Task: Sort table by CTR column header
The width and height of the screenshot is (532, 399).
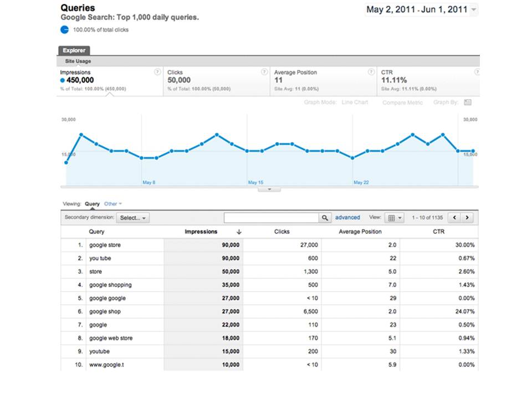Action: pyautogui.click(x=438, y=232)
